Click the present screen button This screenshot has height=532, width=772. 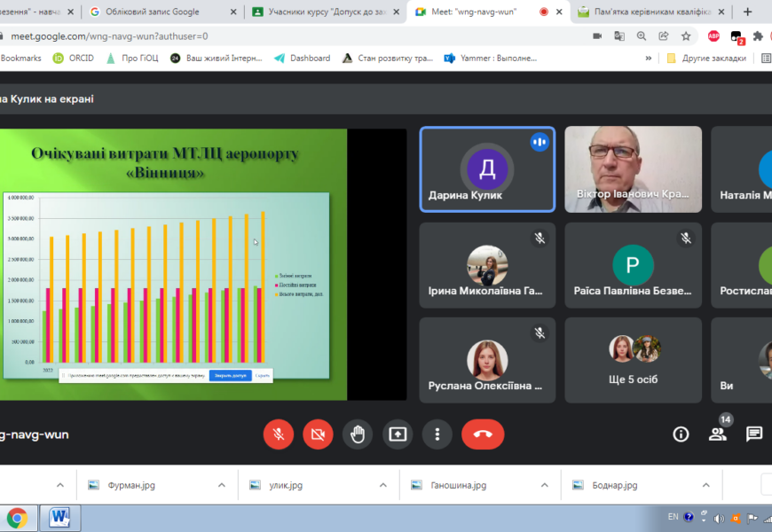[398, 434]
